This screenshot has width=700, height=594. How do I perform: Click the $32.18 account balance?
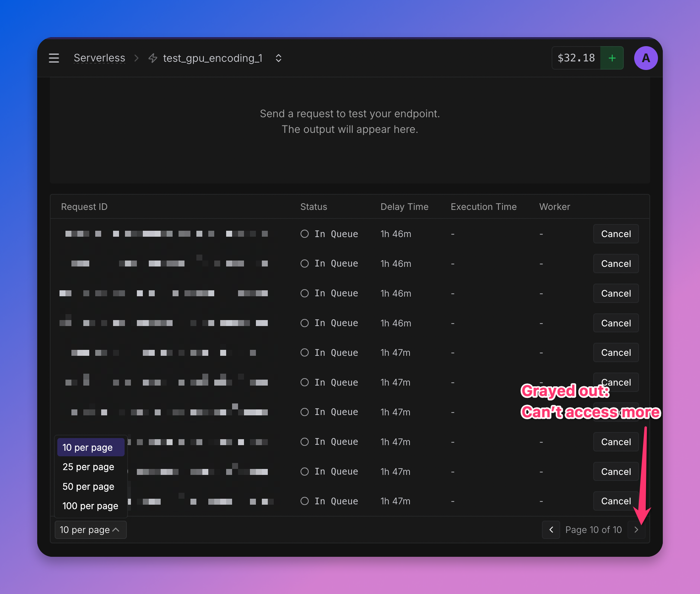(x=576, y=58)
